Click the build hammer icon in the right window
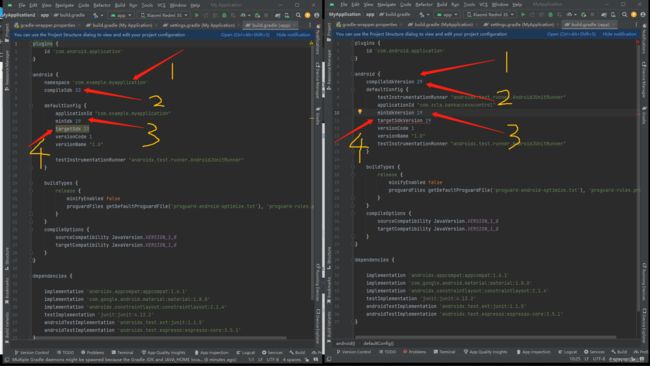The image size is (650, 366). (x=422, y=15)
